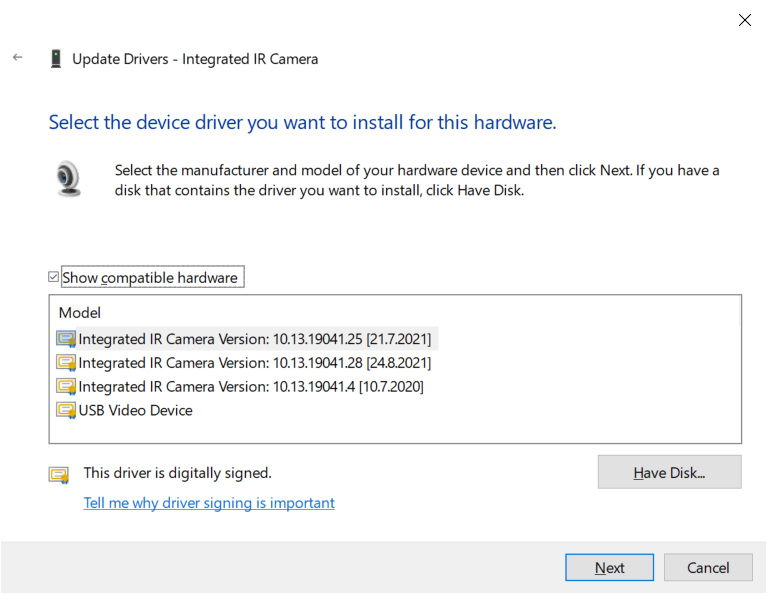
Task: Click the Have Disk... button
Action: 669,472
